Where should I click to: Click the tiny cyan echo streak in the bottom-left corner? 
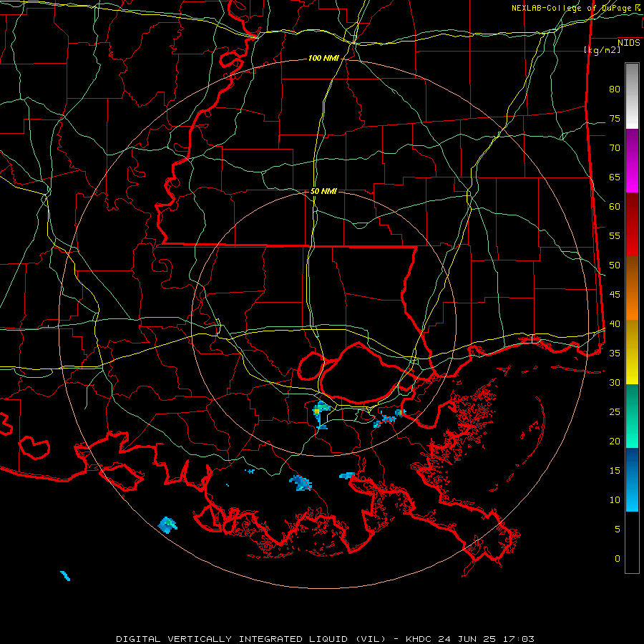tap(65, 576)
